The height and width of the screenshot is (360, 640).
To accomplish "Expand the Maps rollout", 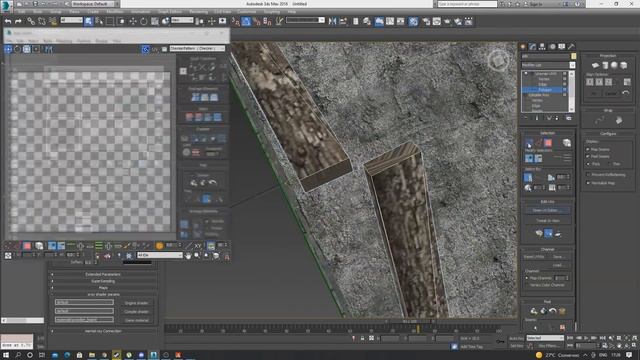I will [103, 288].
